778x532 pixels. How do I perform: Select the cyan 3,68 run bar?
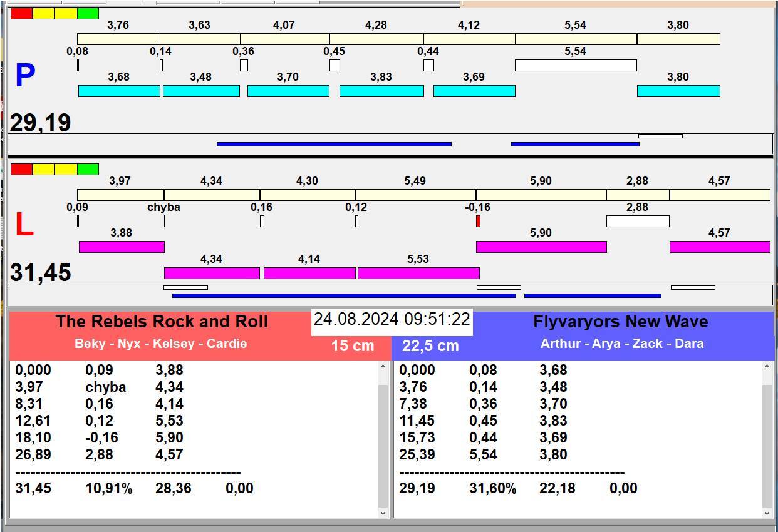[x=118, y=91]
